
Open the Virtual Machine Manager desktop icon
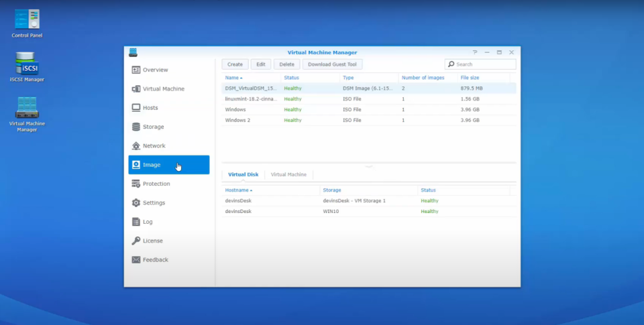pos(27,115)
